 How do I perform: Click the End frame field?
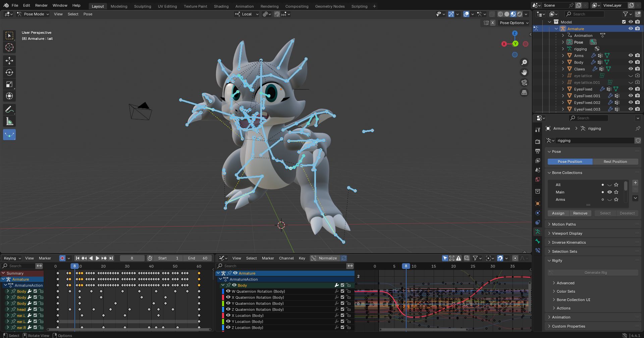198,258
